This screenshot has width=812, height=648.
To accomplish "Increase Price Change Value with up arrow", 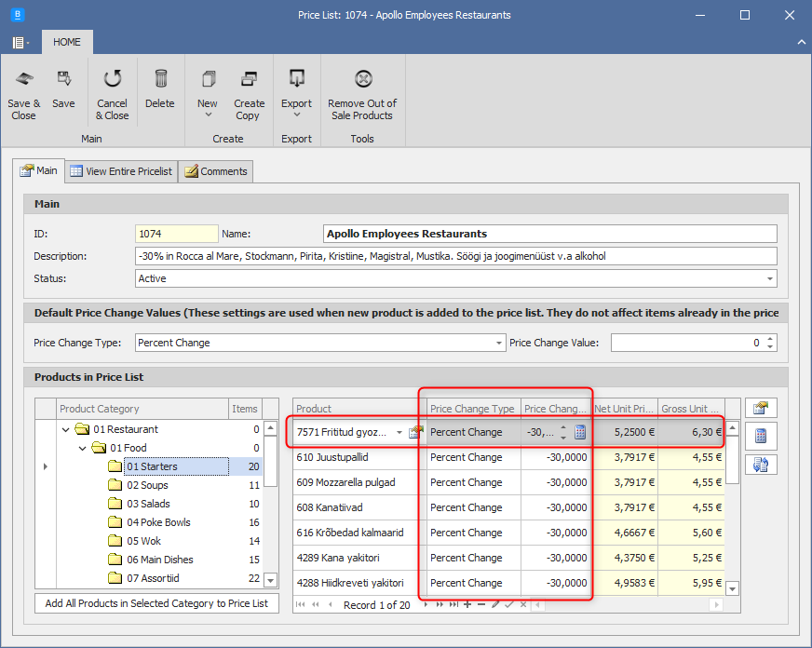I will click(770, 339).
